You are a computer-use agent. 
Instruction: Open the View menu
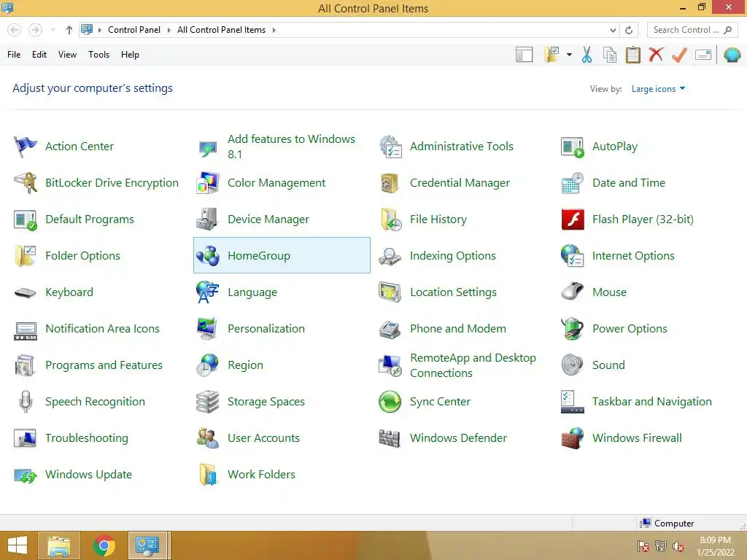tap(67, 55)
